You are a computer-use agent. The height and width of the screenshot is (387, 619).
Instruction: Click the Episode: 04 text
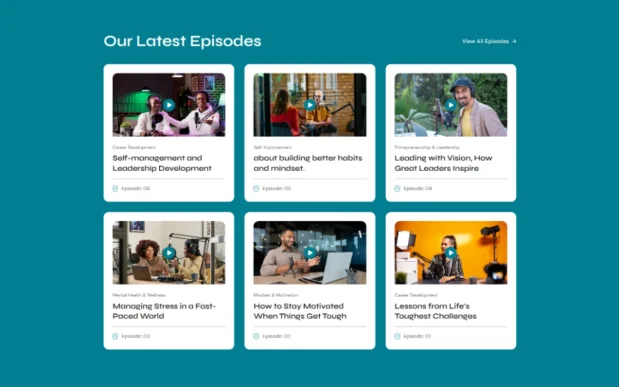click(x=418, y=188)
